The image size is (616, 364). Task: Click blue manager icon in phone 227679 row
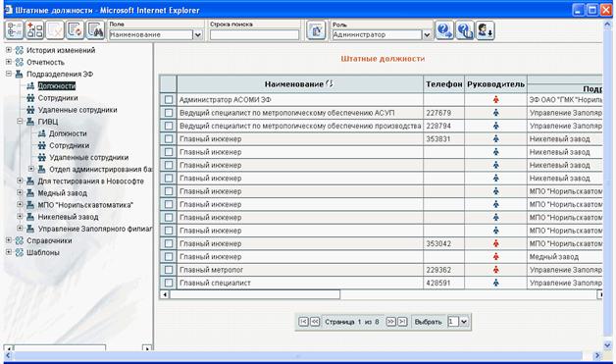coord(495,113)
